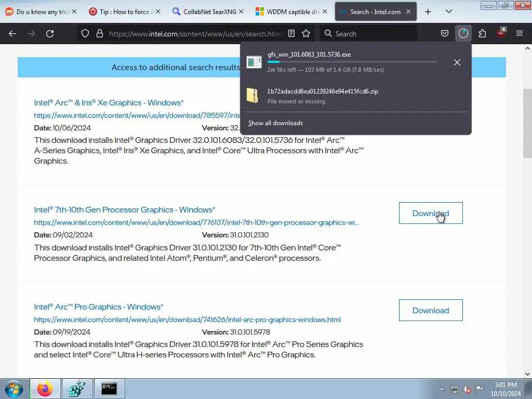
Task: Open the blocks app in taskbar
Action: pos(77,389)
